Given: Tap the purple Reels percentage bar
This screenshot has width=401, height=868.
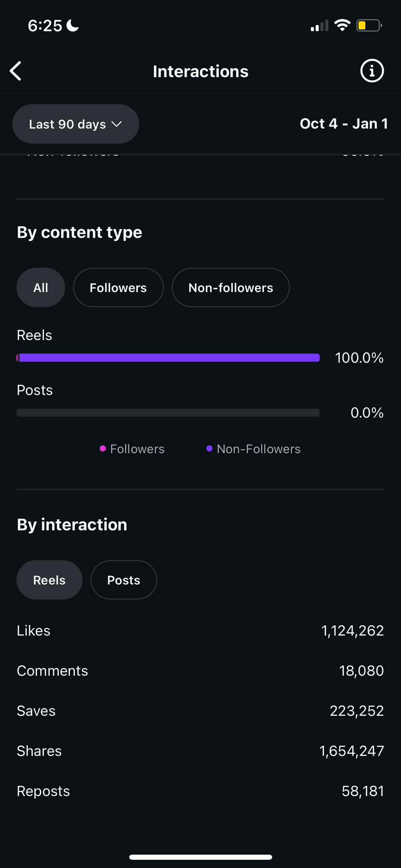Looking at the screenshot, I should pos(168,358).
